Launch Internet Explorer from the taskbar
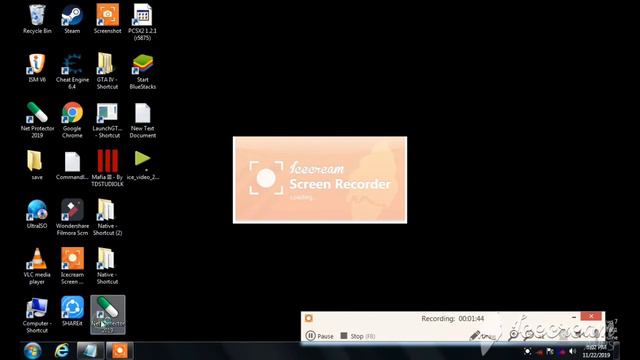 tap(62, 351)
